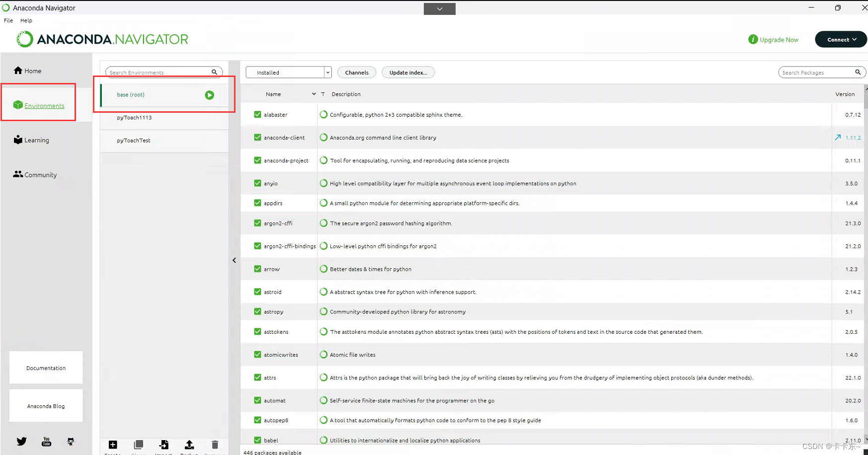
Task: Sort by the Description column header
Action: (346, 94)
